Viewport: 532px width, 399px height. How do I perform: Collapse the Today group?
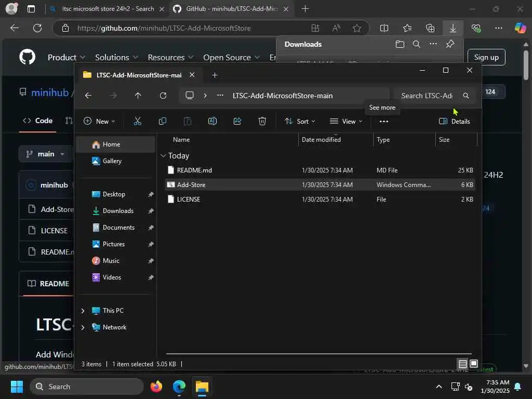[x=163, y=156]
